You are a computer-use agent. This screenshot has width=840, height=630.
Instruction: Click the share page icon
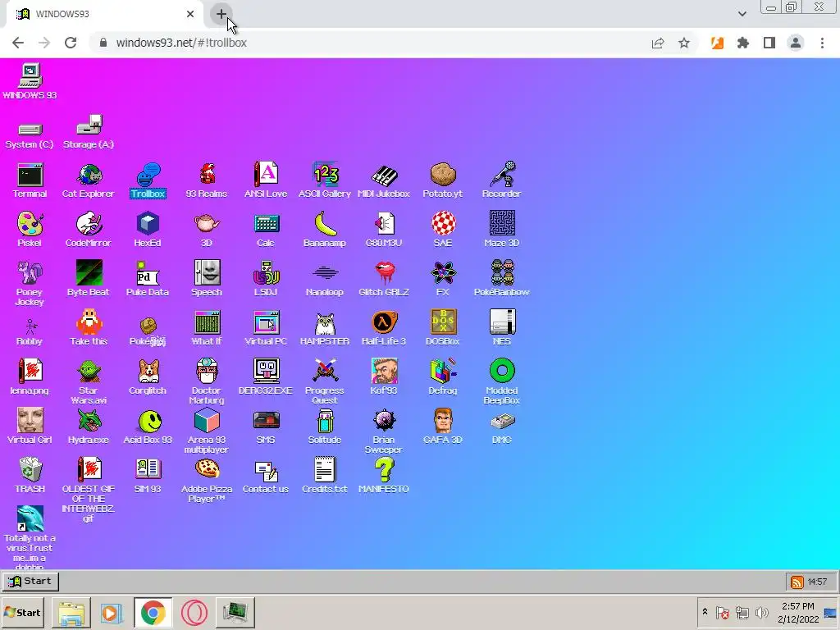coord(658,43)
